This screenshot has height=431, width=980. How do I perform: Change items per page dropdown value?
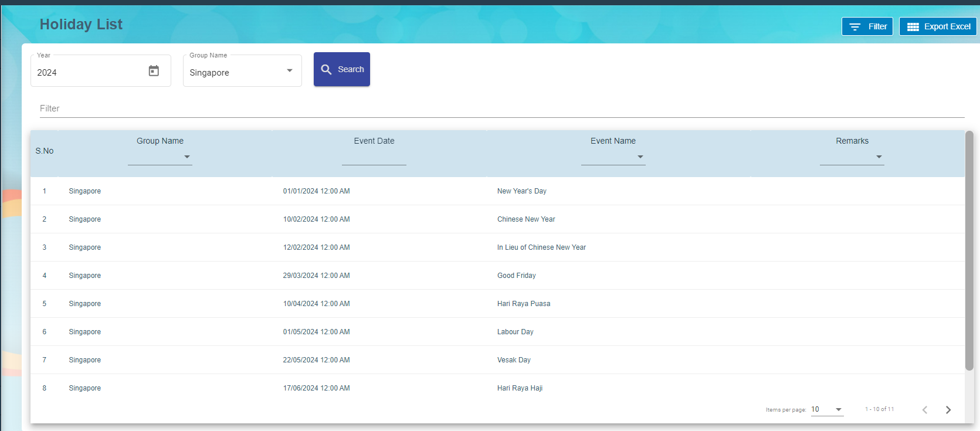coord(827,409)
